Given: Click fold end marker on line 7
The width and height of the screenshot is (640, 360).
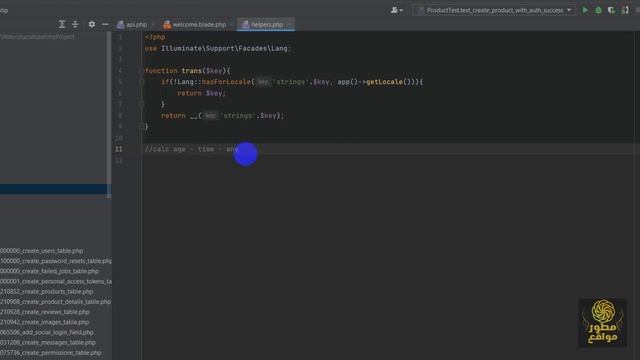Looking at the screenshot, I should (141, 104).
